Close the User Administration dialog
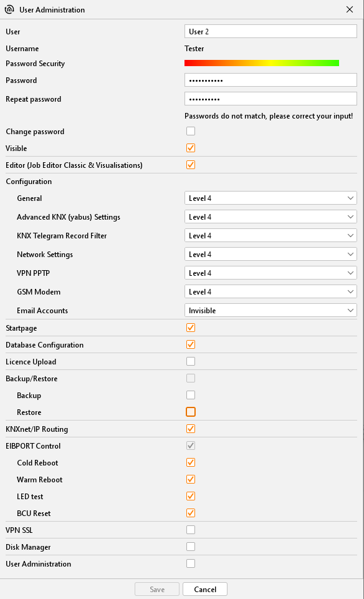This screenshot has height=599, width=364. point(350,9)
